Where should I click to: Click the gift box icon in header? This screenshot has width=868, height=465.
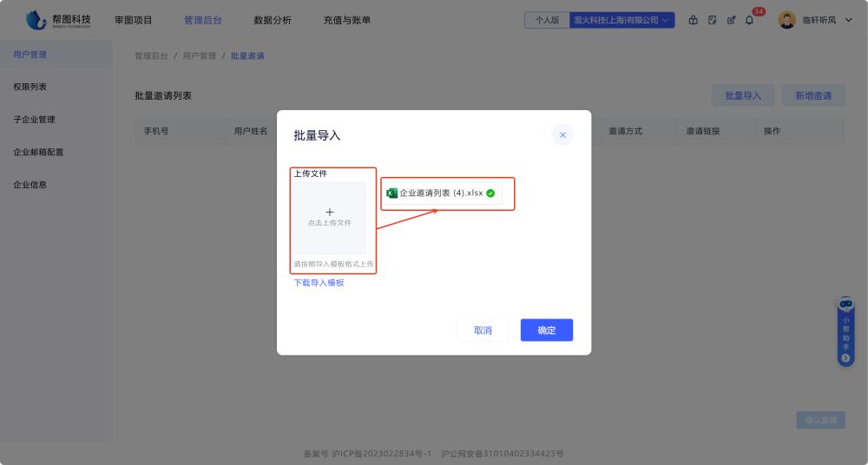pyautogui.click(x=693, y=20)
